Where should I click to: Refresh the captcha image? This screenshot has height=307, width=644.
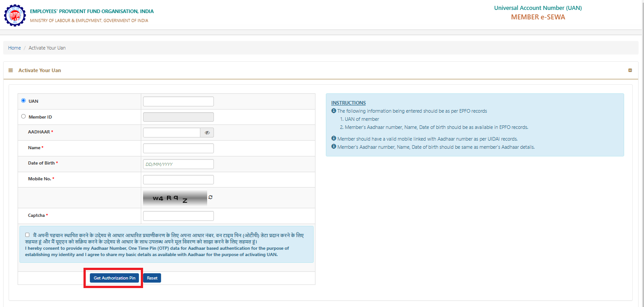[x=210, y=197]
